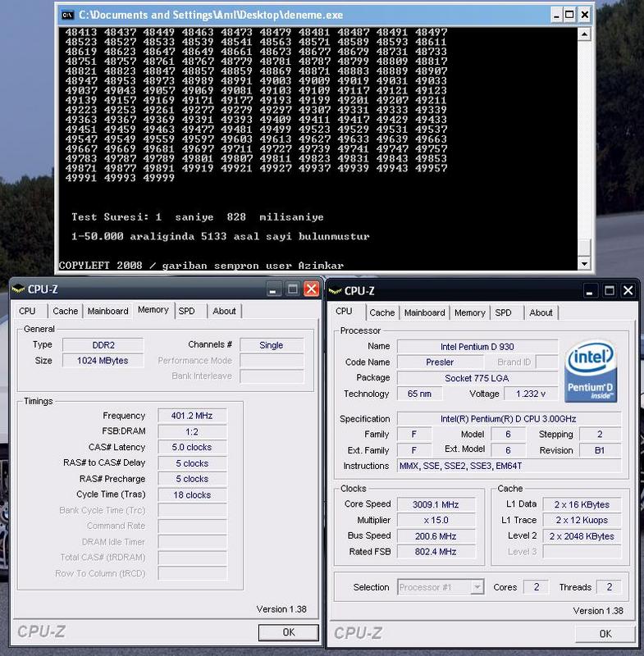This screenshot has height=656, width=644.
Task: Click the console window's cmd icon
Action: tap(68, 15)
